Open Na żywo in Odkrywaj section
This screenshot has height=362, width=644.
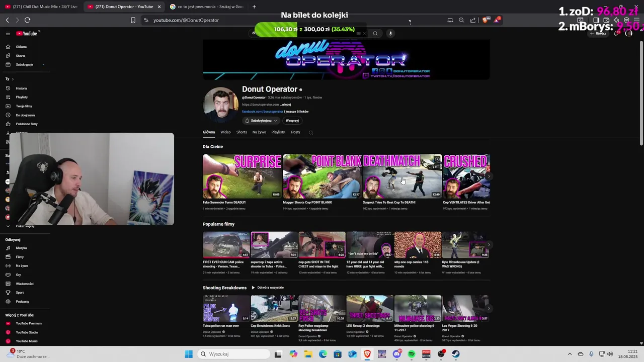pyautogui.click(x=22, y=265)
